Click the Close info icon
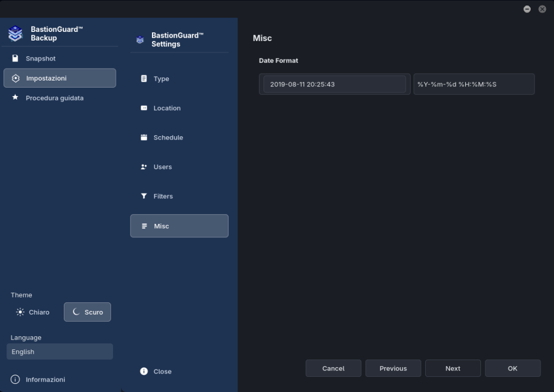554x392 pixels. tap(144, 371)
